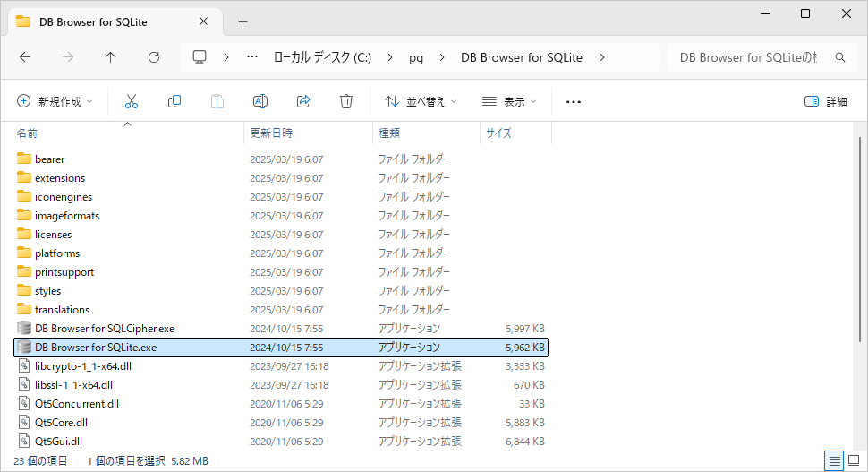Expand chevron after DB Browser for SQLite path
Viewport: 868px width, 472px height.
tap(602, 57)
